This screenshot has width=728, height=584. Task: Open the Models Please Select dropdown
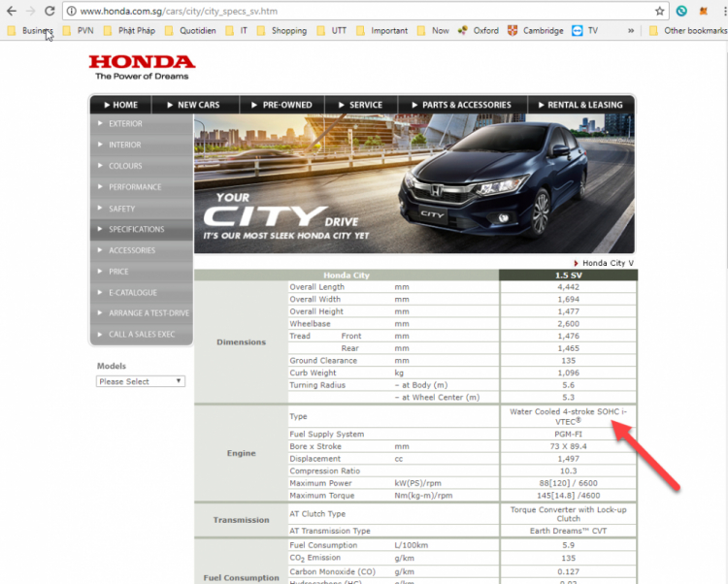pos(140,381)
